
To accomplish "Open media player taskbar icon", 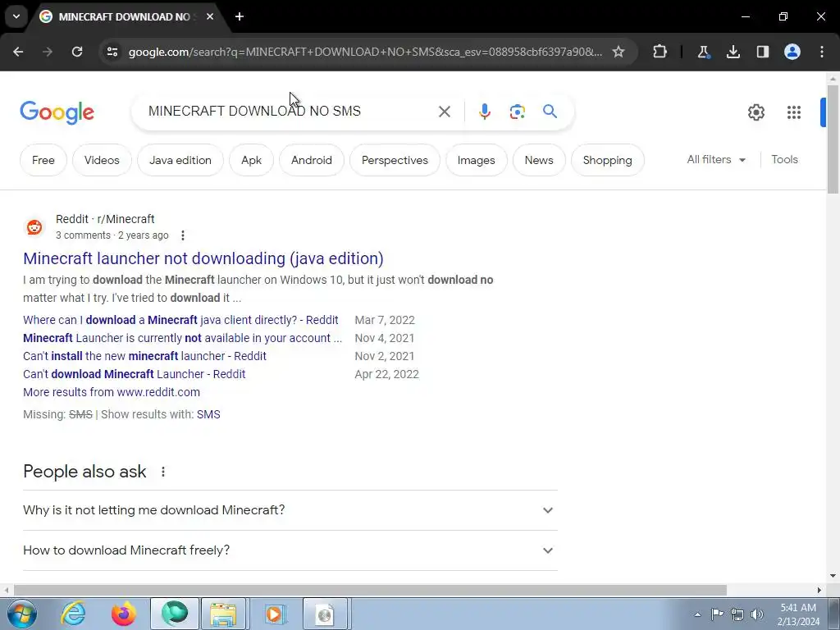I will click(x=274, y=614).
